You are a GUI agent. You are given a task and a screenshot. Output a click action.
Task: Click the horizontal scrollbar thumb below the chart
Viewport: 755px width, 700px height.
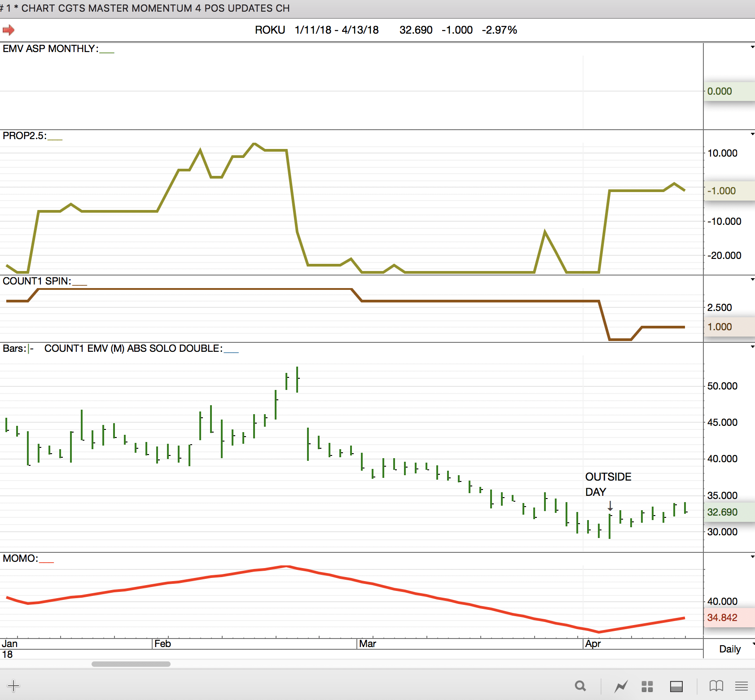[131, 664]
